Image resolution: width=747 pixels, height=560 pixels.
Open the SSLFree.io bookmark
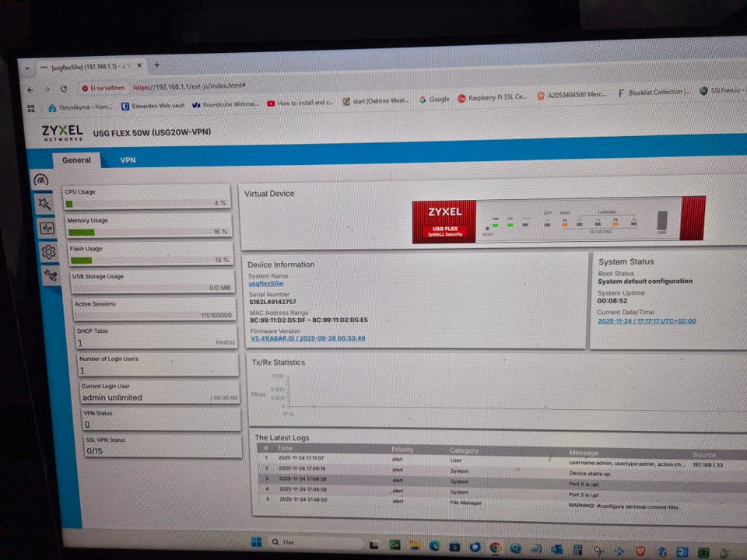click(x=722, y=90)
